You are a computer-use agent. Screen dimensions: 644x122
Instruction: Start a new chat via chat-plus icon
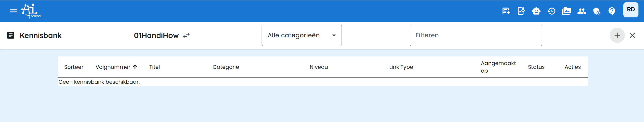tap(506, 11)
